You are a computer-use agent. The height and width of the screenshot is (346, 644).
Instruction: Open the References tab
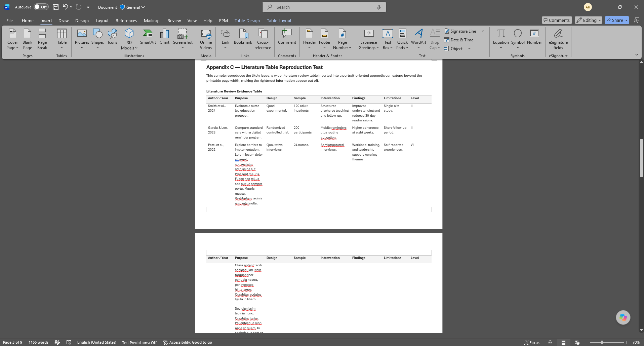(126, 21)
